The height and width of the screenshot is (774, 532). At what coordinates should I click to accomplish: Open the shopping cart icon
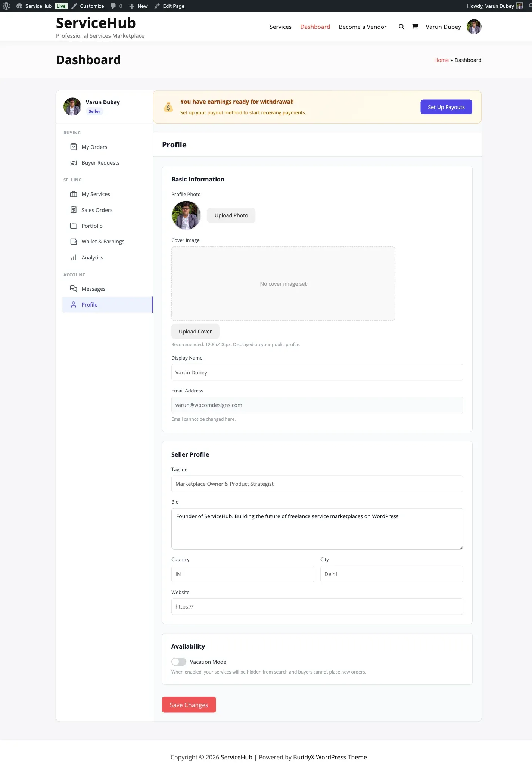415,27
